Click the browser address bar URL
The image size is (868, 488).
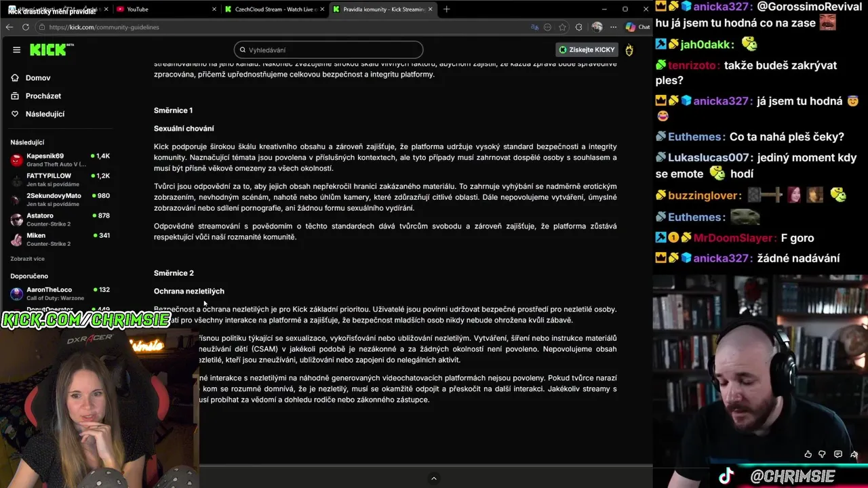click(x=104, y=27)
